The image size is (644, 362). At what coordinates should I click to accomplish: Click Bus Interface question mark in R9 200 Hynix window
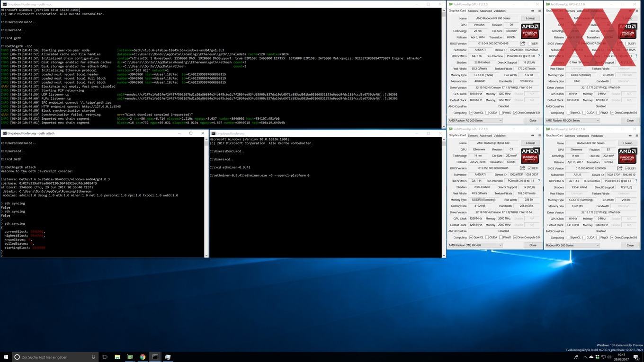tap(539, 56)
